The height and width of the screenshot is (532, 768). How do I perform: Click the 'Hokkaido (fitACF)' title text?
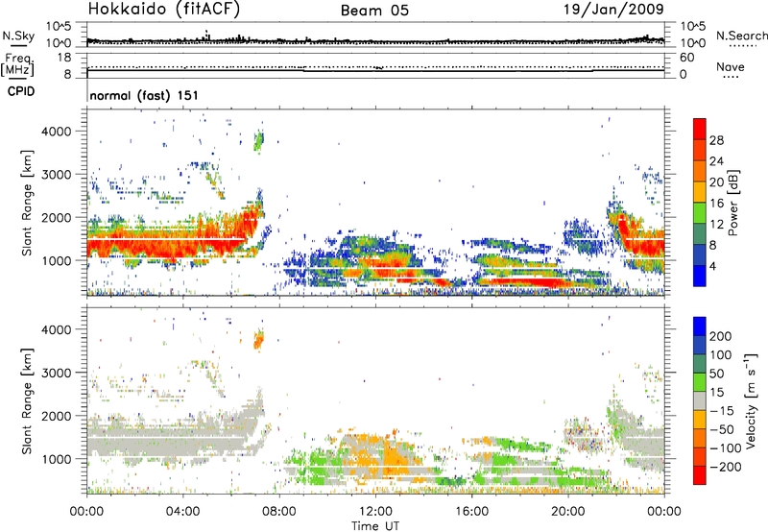pyautogui.click(x=164, y=10)
